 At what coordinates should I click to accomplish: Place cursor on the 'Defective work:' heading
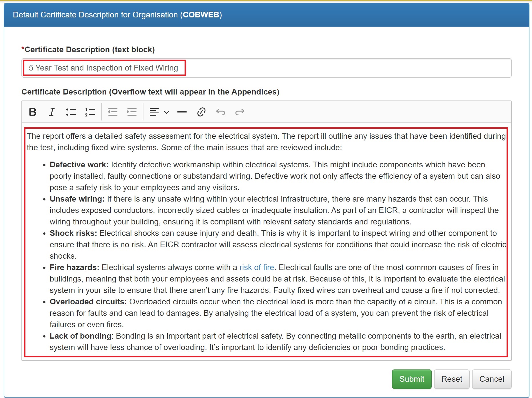point(79,165)
